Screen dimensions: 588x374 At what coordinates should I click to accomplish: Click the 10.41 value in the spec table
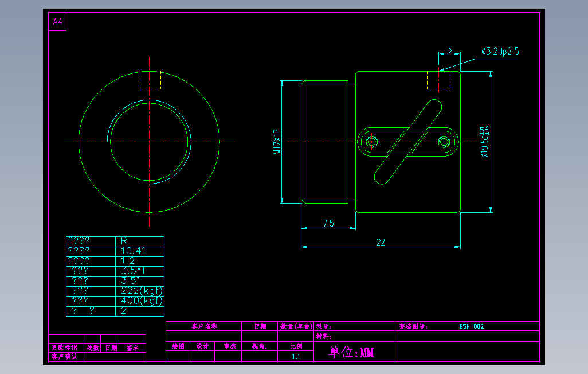[x=133, y=251]
